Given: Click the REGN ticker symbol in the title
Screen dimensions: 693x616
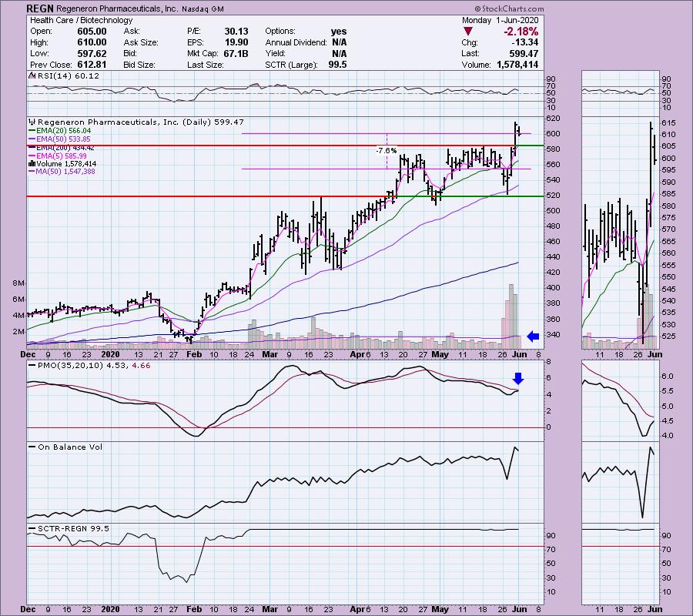Looking at the screenshot, I should [x=40, y=8].
